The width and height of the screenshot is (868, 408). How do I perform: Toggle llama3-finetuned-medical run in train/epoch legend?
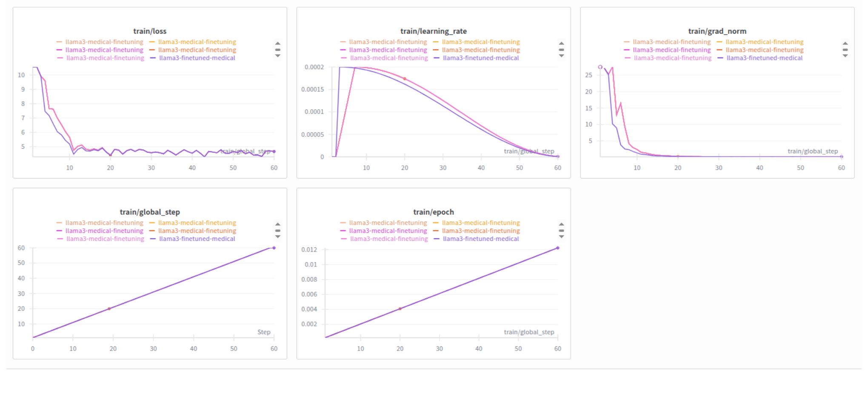pyautogui.click(x=480, y=239)
